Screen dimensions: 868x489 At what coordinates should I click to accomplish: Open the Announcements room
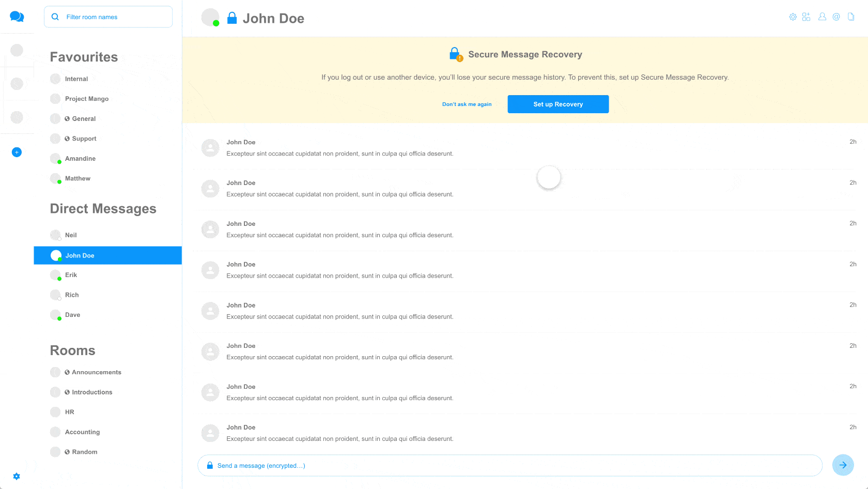[96, 372]
